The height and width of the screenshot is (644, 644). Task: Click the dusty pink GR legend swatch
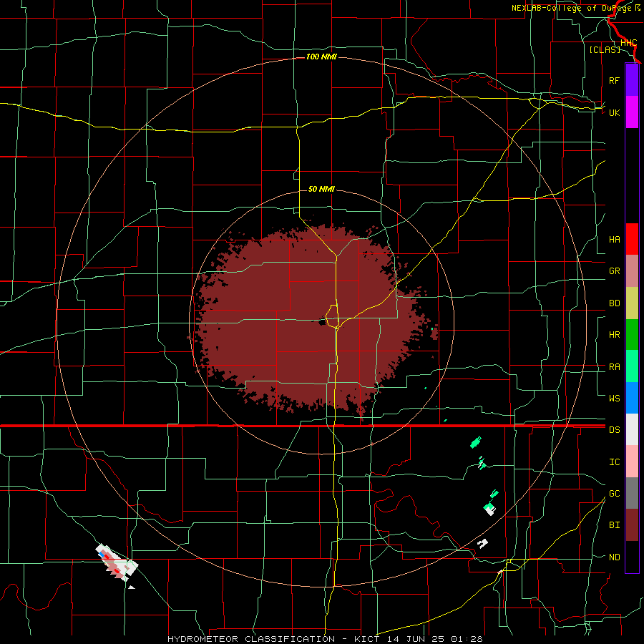(632, 271)
